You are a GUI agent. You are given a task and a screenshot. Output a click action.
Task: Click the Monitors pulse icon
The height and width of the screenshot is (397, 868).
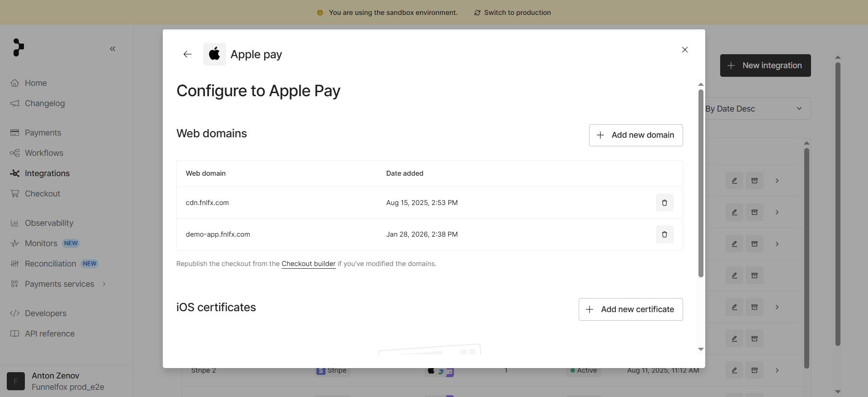click(x=15, y=243)
